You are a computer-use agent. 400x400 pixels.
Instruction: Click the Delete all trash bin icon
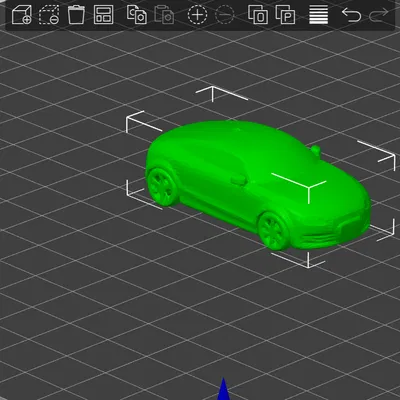point(76,15)
